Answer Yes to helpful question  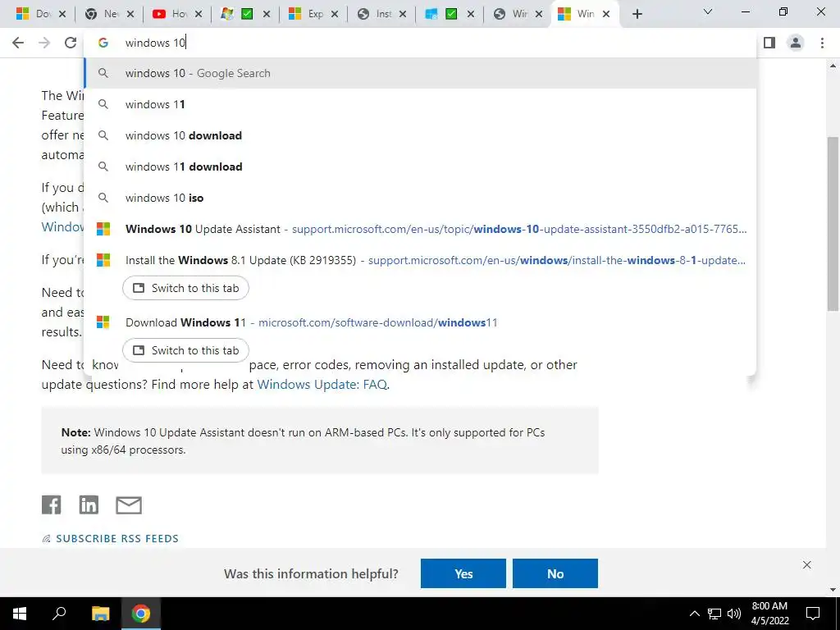pyautogui.click(x=463, y=573)
